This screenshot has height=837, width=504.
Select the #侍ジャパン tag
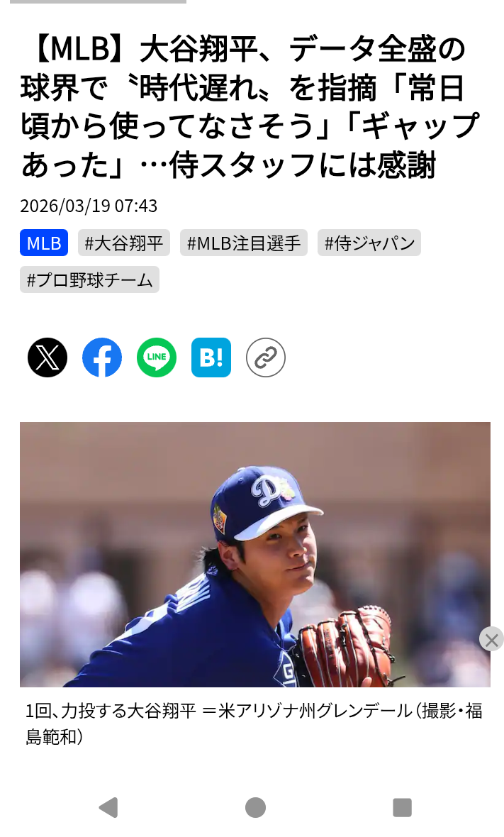(x=369, y=243)
